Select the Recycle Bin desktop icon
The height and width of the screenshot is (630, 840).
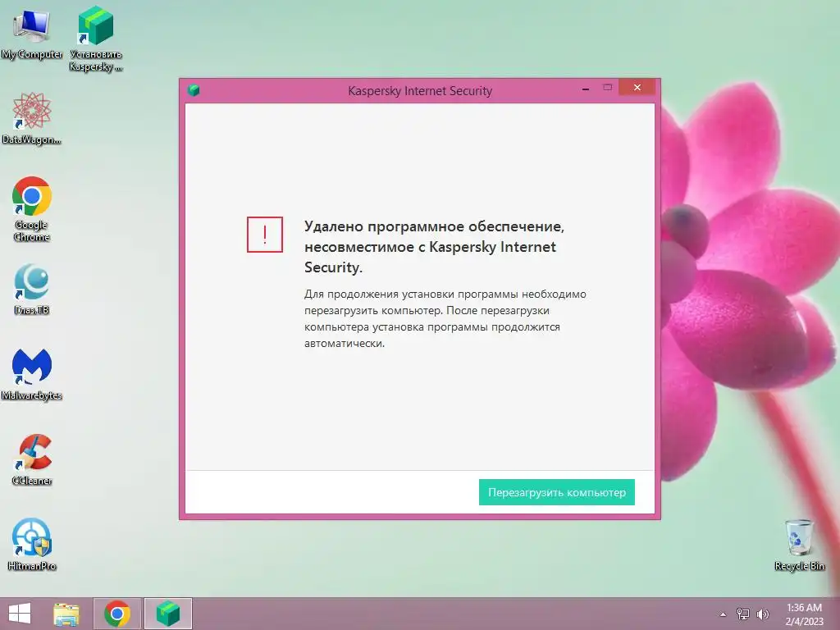[799, 545]
